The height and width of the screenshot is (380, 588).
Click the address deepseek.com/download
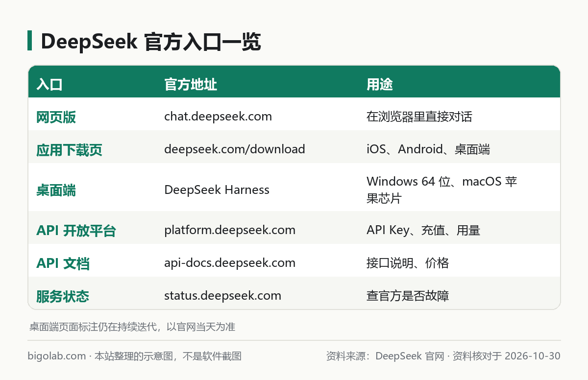click(x=235, y=149)
